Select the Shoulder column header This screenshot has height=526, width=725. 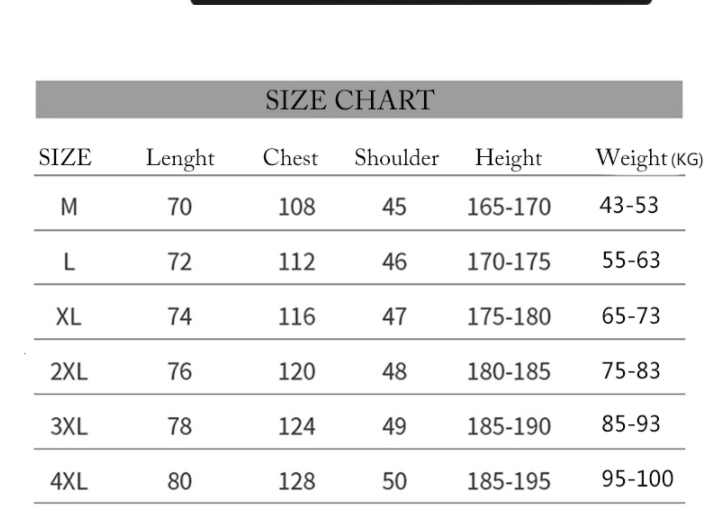click(x=396, y=158)
